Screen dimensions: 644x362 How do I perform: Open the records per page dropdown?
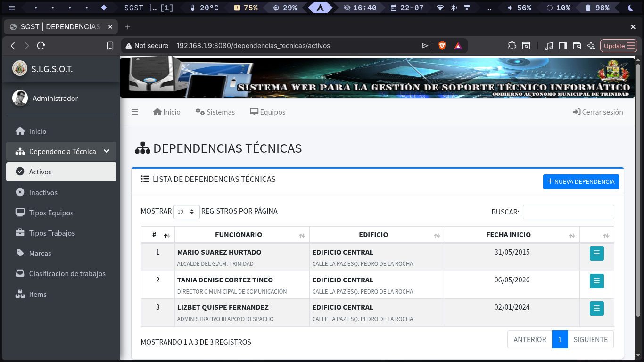[x=187, y=212]
